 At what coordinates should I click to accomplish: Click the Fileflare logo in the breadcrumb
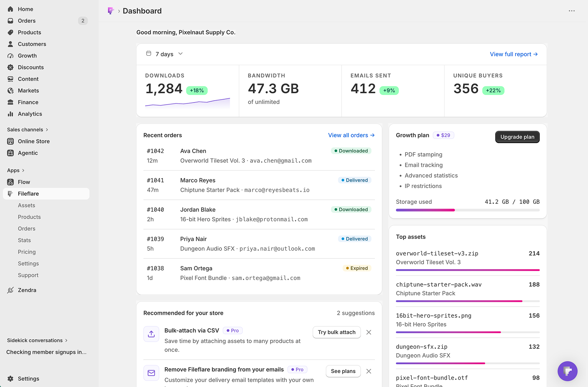[x=111, y=11]
